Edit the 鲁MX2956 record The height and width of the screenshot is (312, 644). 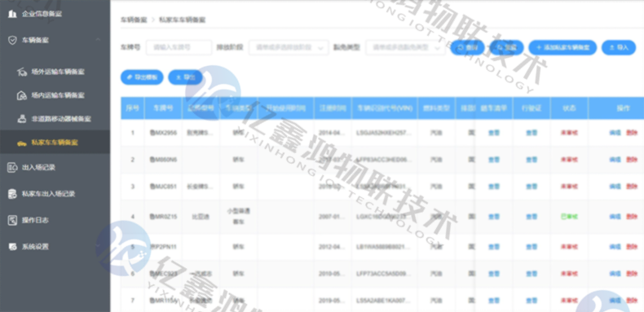click(x=615, y=133)
